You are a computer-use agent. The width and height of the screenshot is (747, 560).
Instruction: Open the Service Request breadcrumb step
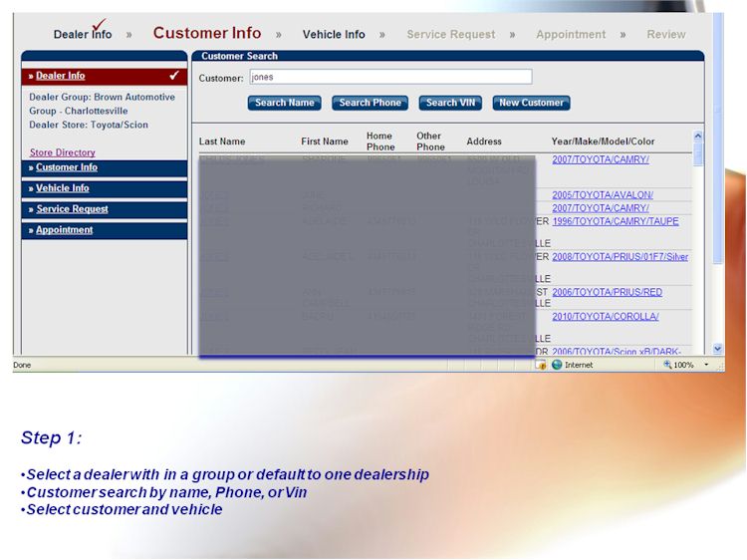coord(450,34)
